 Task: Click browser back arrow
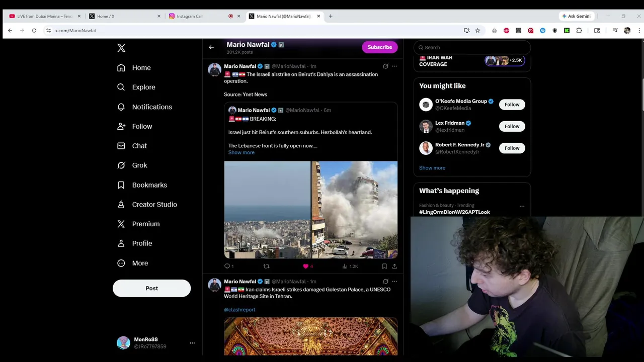(10, 31)
